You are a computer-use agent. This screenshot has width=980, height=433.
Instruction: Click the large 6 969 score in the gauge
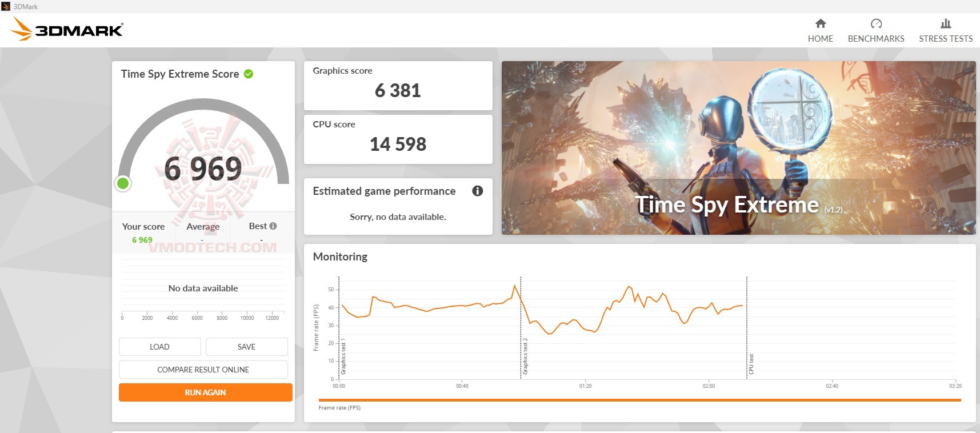coord(203,169)
